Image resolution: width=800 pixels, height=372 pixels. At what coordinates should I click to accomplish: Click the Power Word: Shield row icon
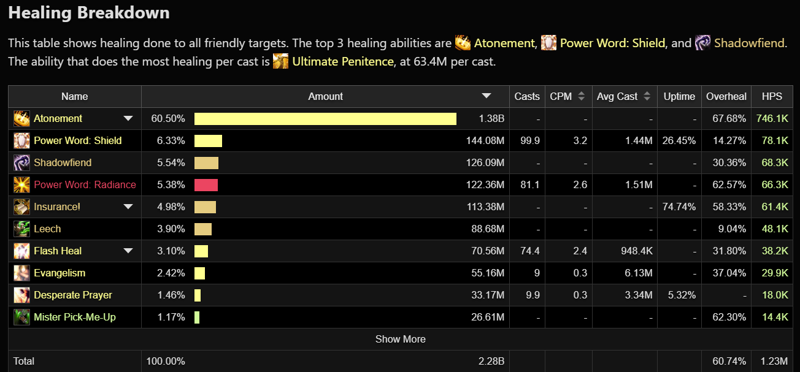(x=21, y=140)
